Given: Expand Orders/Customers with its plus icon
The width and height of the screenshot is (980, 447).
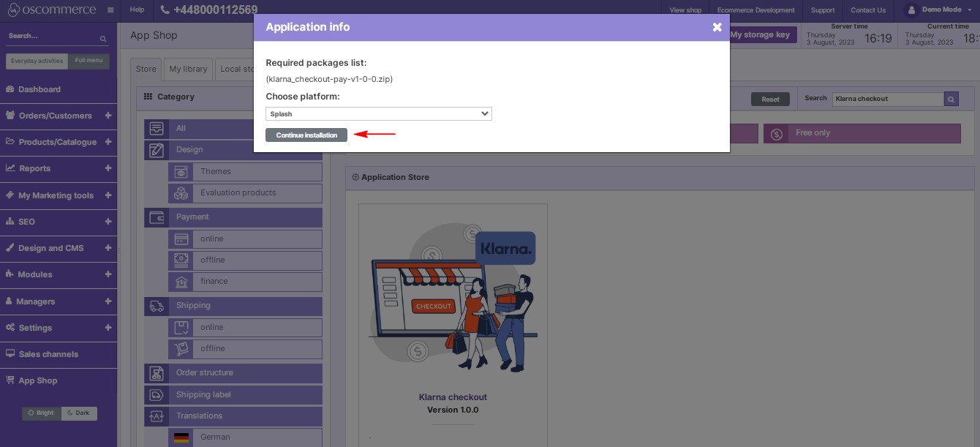Looking at the screenshot, I should [108, 116].
